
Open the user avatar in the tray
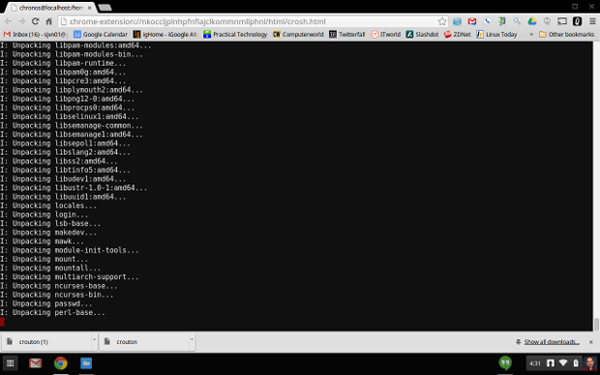tap(589, 363)
